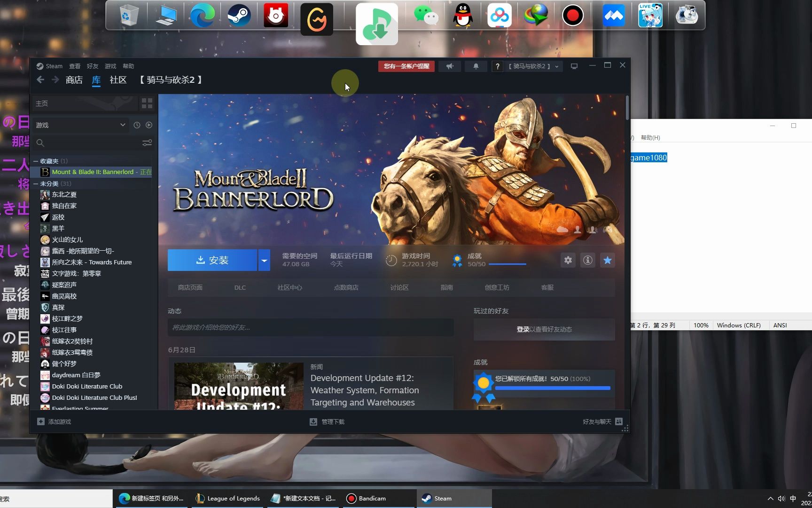Screen dimensions: 812x508
Task: Switch to League of Legends taskbar button
Action: [227, 499]
